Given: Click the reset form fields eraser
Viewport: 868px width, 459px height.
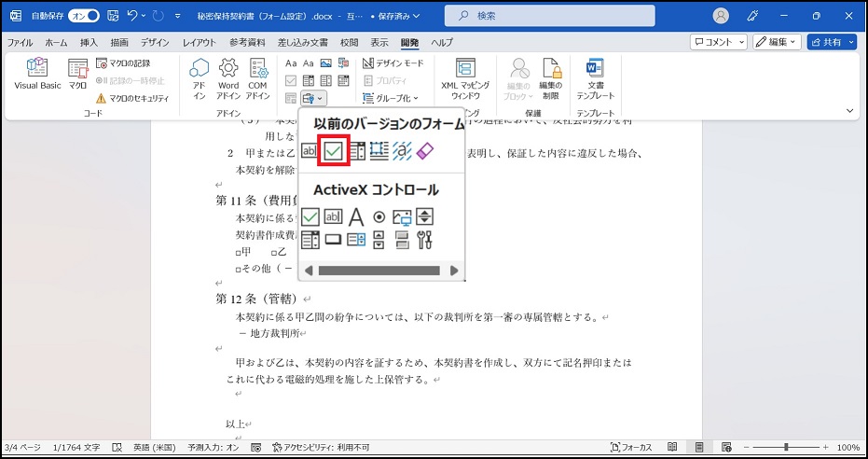Looking at the screenshot, I should tap(424, 150).
